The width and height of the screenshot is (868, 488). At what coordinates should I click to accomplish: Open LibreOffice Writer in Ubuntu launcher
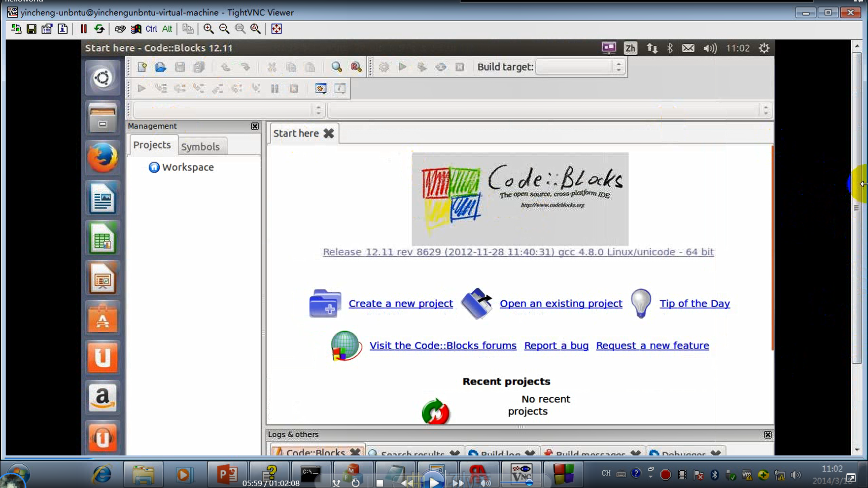point(103,198)
